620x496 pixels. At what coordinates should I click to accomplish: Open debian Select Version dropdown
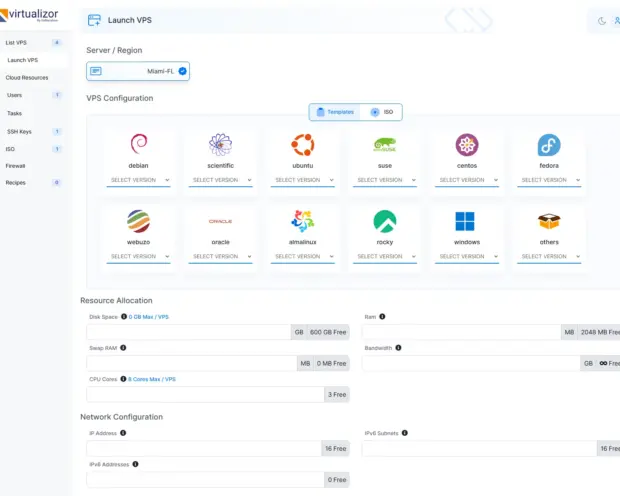138,180
